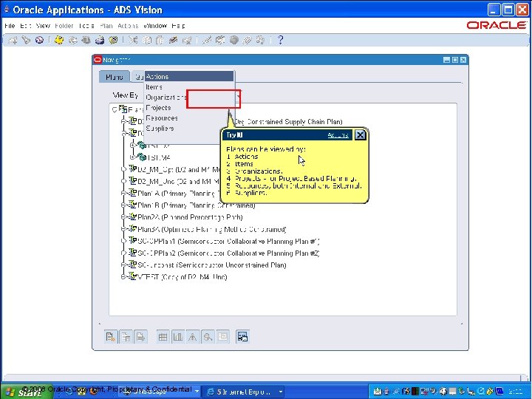Collapse the root Plans tree node
Viewport: 532px width, 399px height.
(115, 109)
